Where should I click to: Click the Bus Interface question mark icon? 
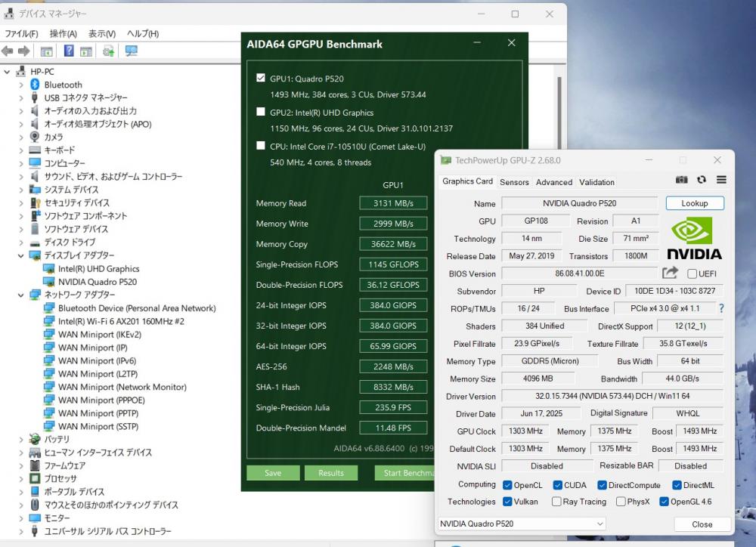click(721, 308)
